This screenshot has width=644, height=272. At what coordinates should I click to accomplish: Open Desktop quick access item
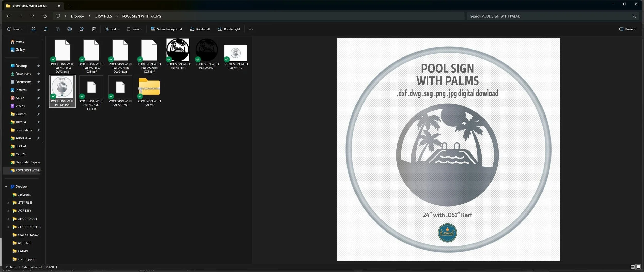click(x=21, y=66)
